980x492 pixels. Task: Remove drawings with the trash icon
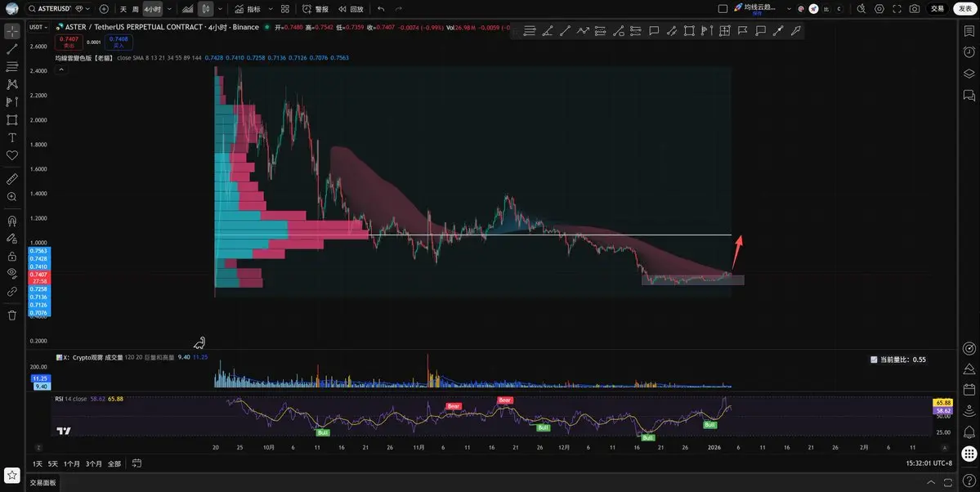click(x=12, y=315)
